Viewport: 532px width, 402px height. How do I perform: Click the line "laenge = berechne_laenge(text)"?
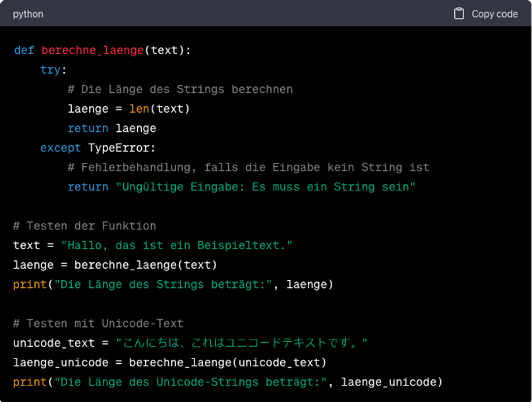(115, 265)
